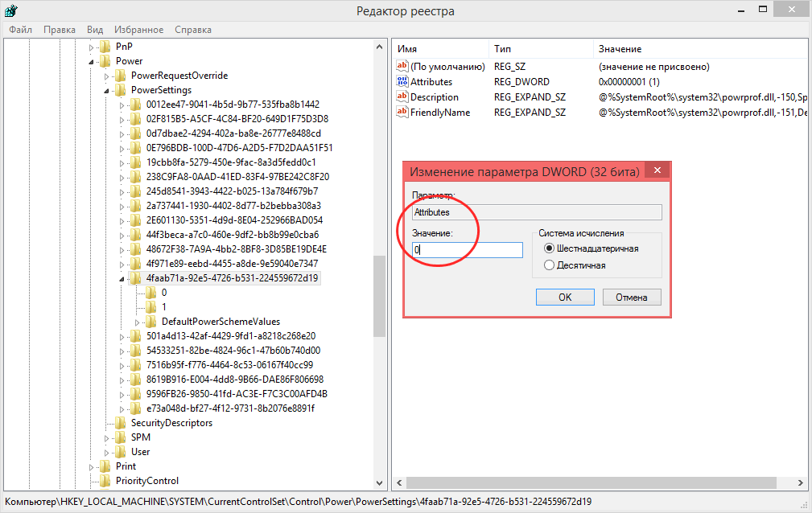Select the Десятичная radio button
This screenshot has height=513, width=812.
pos(549,265)
